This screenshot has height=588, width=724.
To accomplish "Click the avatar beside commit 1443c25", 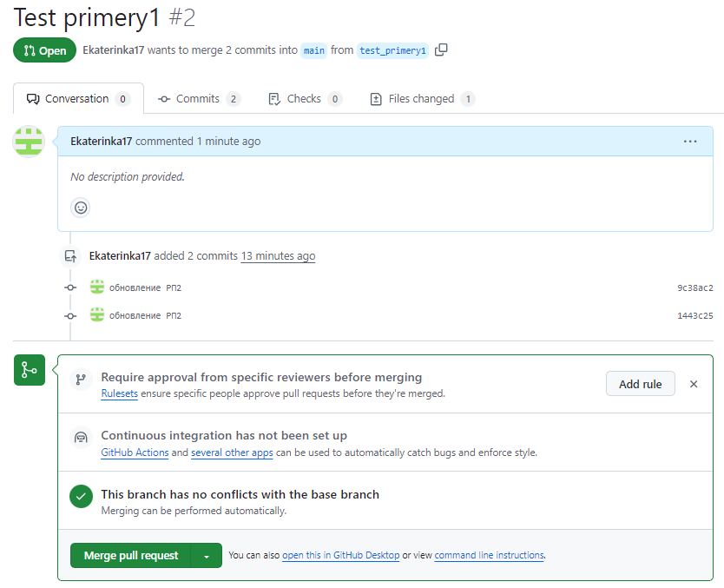I will coord(97,315).
